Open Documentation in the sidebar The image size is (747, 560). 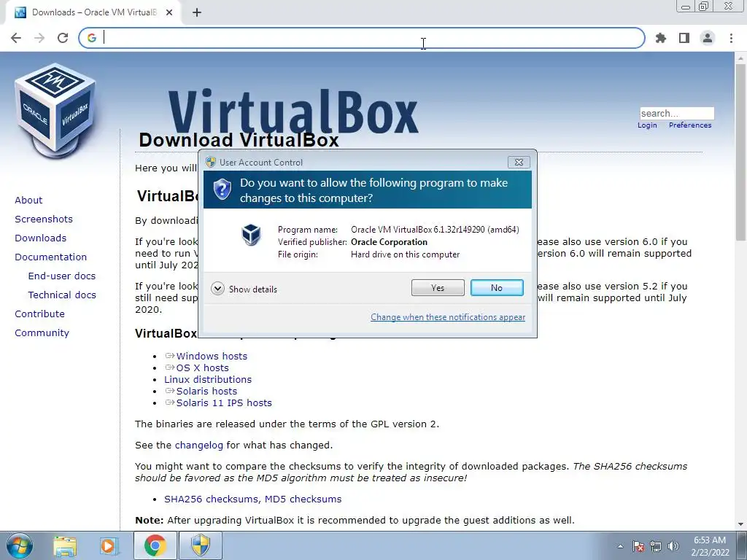[x=51, y=257]
